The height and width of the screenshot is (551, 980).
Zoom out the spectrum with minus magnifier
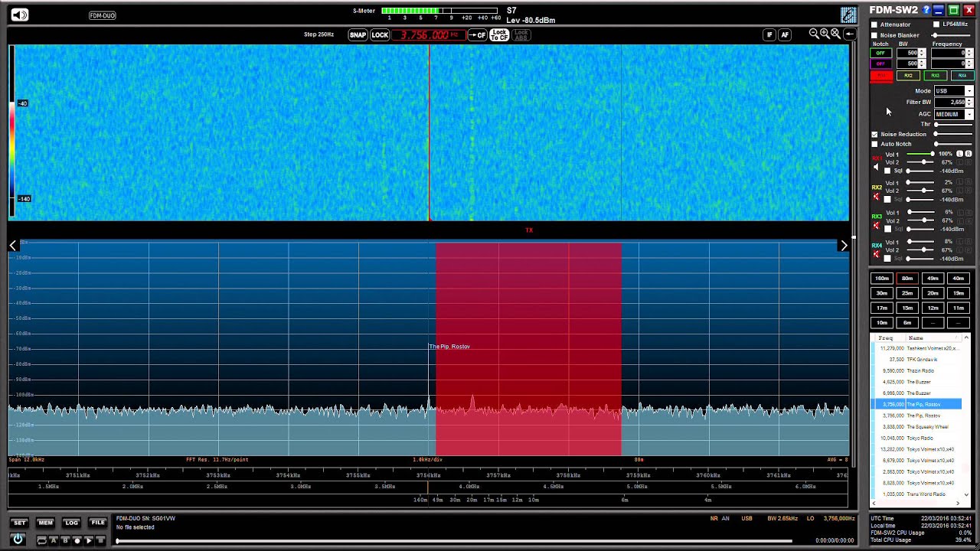pyautogui.click(x=814, y=34)
